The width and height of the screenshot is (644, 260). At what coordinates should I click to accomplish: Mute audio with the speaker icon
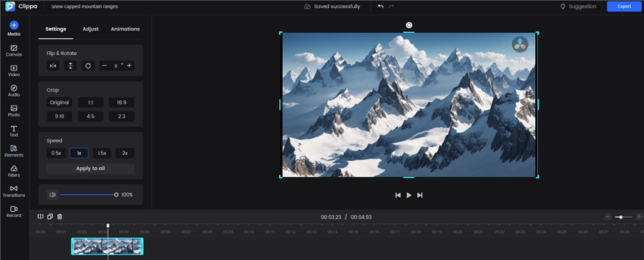pos(52,195)
